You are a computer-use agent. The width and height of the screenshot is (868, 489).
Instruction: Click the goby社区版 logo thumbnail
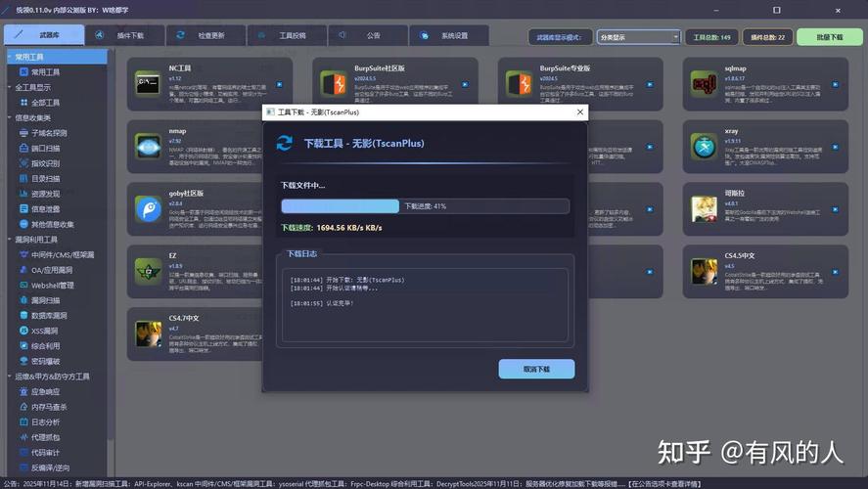click(148, 209)
